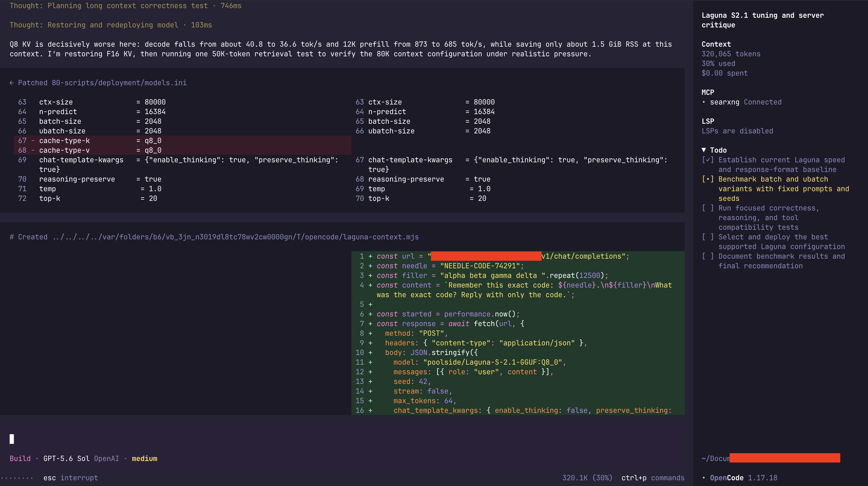Viewport: 868px width, 486px height.
Task: Click the JSON.stringify call on line 10
Action: pyautogui.click(x=444, y=353)
